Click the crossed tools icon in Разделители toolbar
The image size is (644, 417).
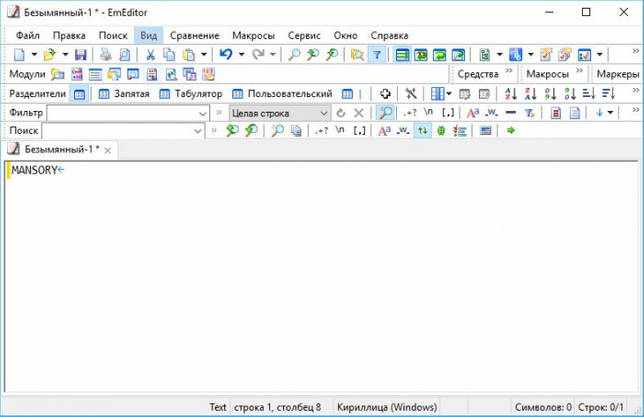pos(410,94)
